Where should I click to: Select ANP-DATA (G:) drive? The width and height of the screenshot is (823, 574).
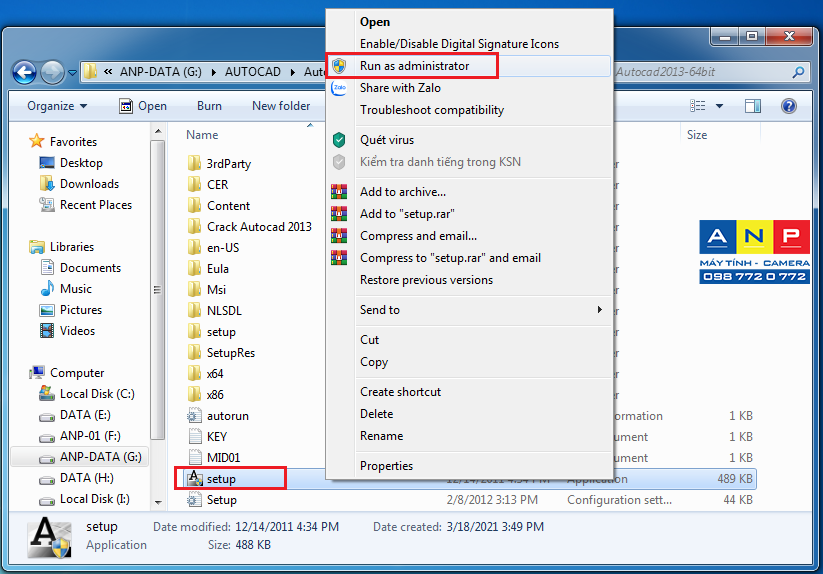80,457
